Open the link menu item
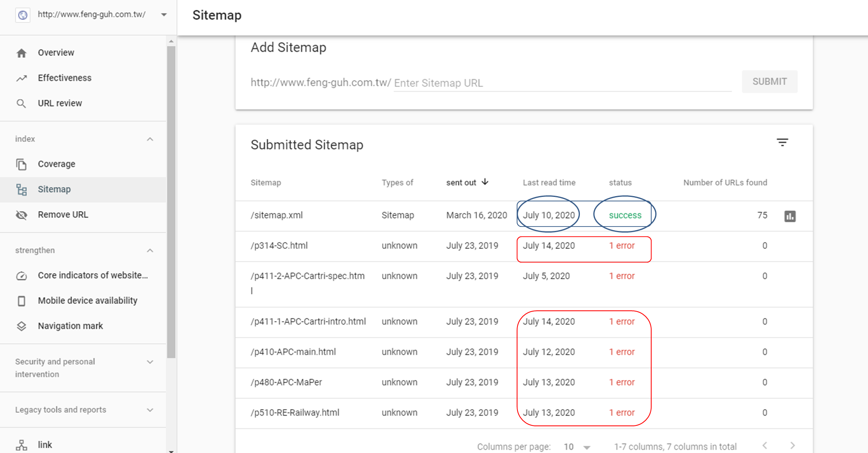The height and width of the screenshot is (453, 868). [x=45, y=445]
